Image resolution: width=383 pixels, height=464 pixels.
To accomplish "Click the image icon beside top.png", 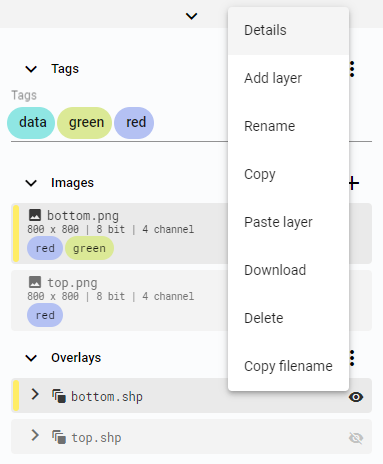I will click(35, 282).
